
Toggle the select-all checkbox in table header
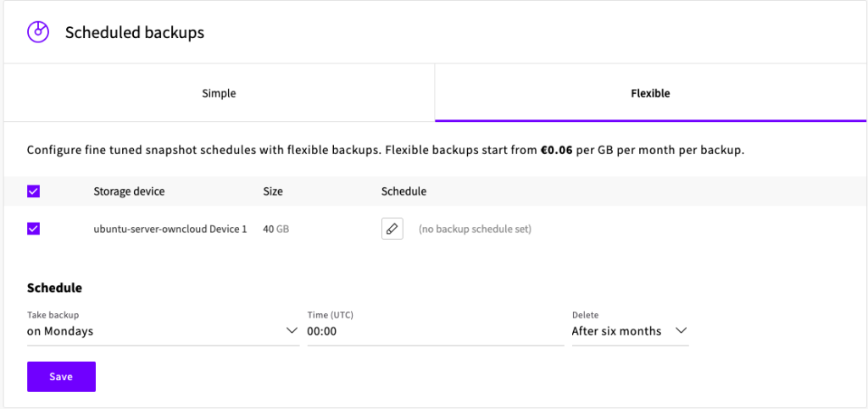coord(34,191)
